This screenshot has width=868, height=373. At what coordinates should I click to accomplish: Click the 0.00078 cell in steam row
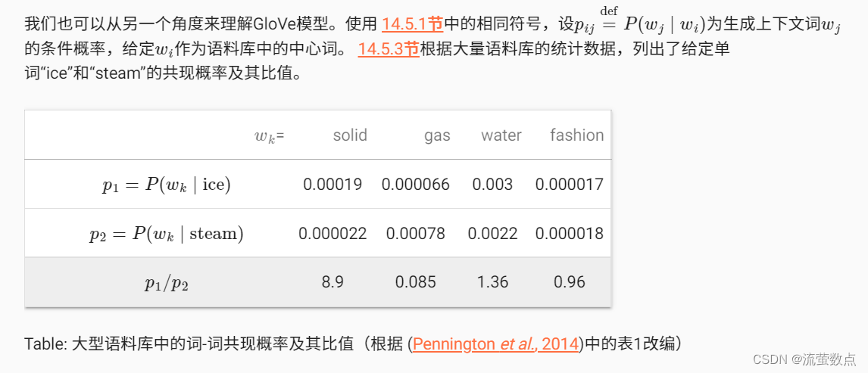click(415, 234)
